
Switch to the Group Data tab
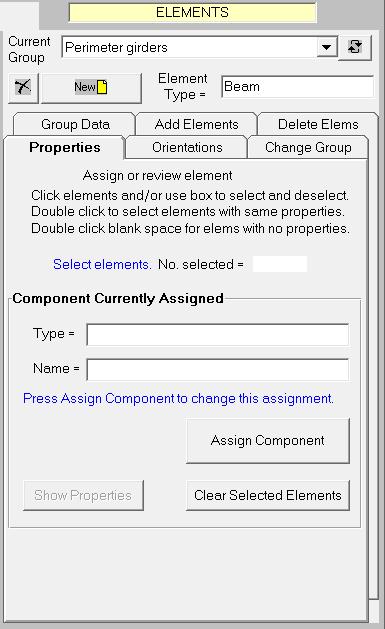[75, 124]
